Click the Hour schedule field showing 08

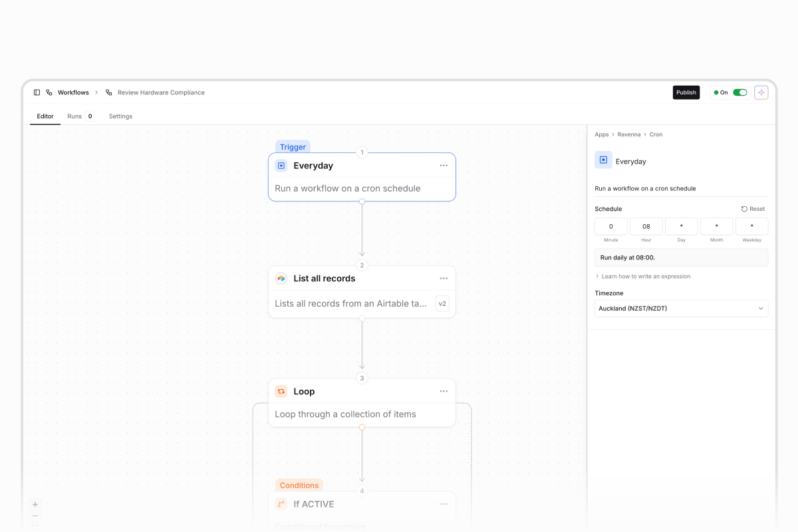click(646, 226)
